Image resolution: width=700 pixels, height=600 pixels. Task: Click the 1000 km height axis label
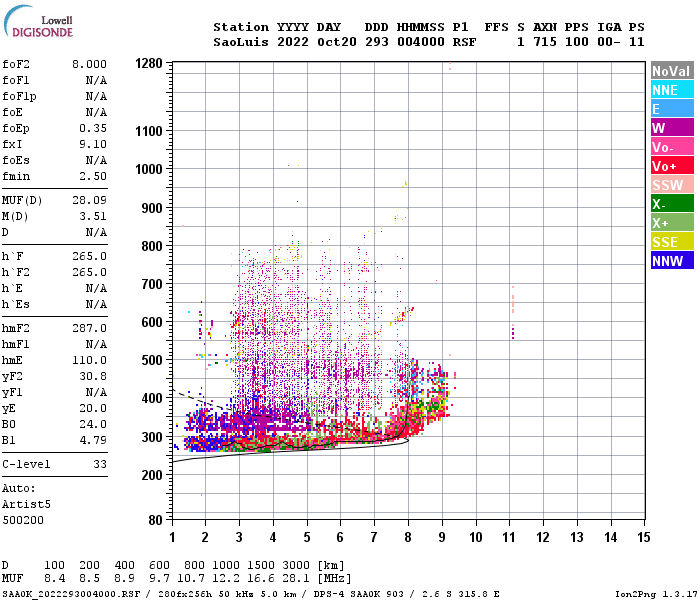coord(149,169)
